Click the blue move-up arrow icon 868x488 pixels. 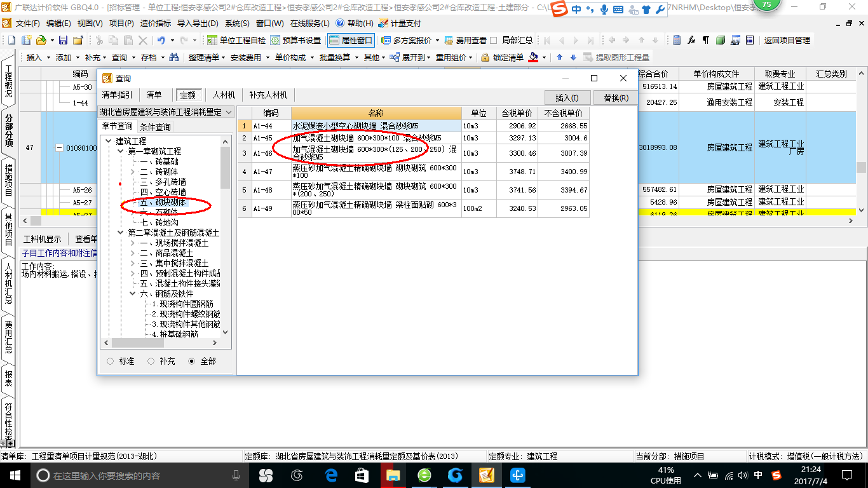pyautogui.click(x=560, y=57)
